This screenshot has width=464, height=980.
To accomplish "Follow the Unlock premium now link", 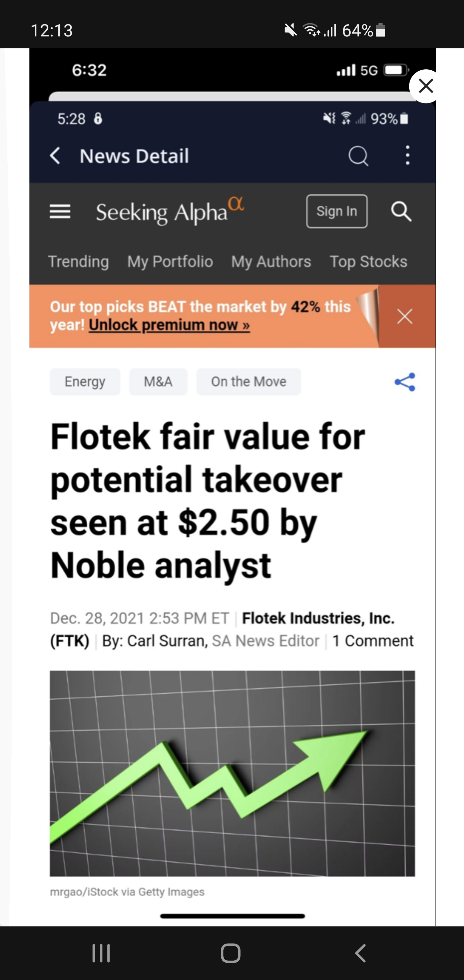I will 169,325.
